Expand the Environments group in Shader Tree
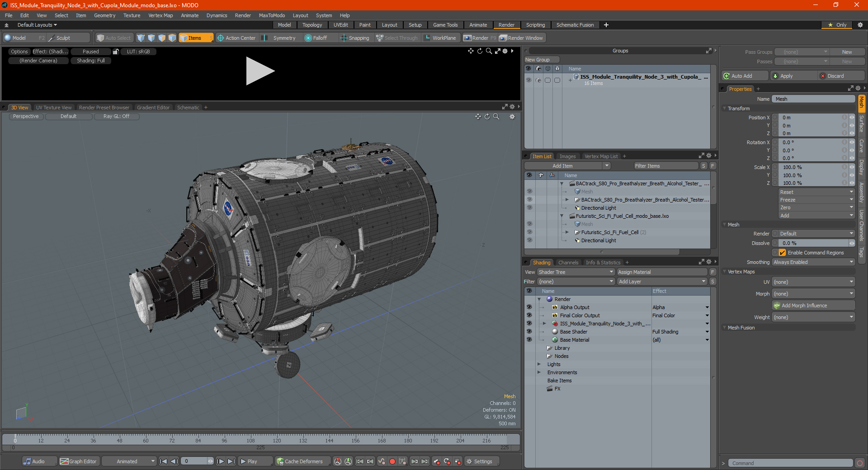Image resolution: width=868 pixels, height=470 pixels. pyautogui.click(x=539, y=372)
